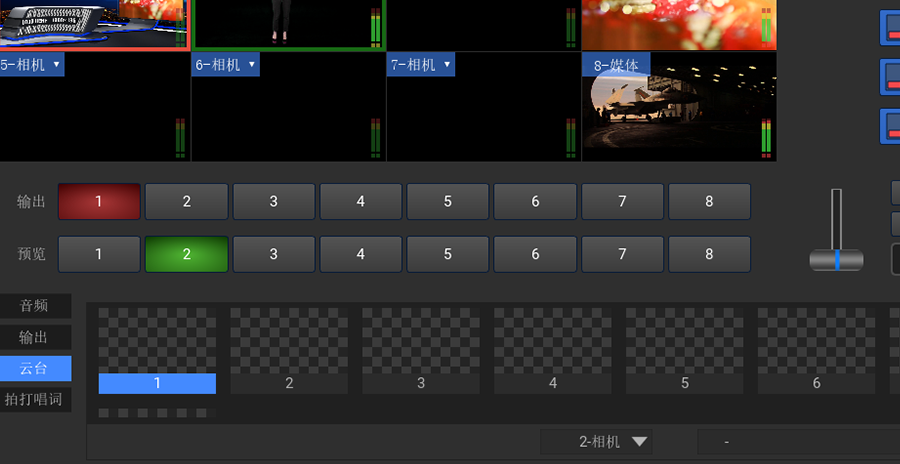
Task: Select PTZ preset thumbnail 1
Action: (x=157, y=349)
